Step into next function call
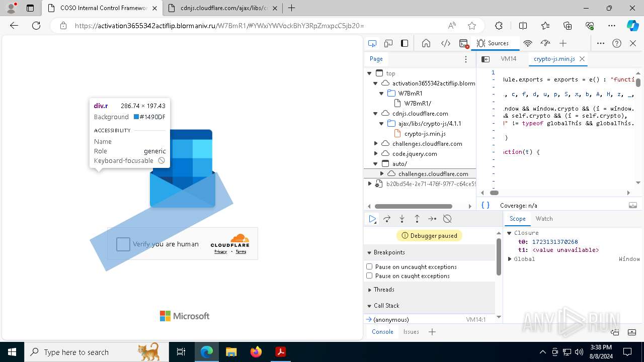The height and width of the screenshot is (362, 644). coord(402,219)
